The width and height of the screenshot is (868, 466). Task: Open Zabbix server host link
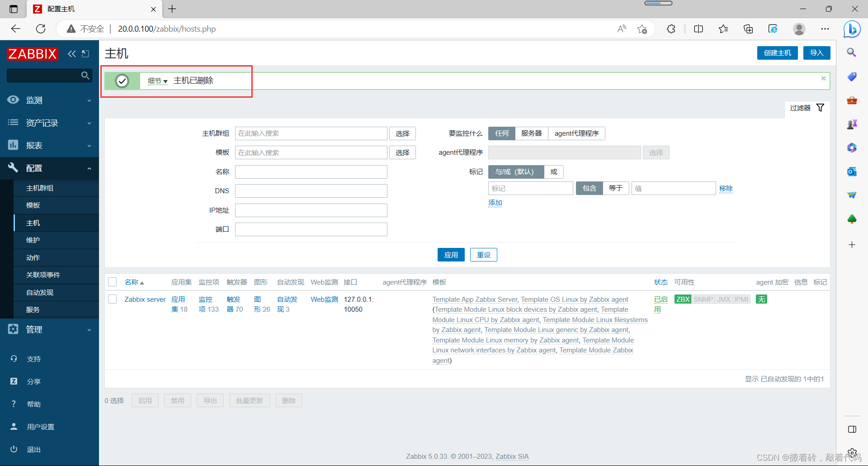(x=145, y=299)
